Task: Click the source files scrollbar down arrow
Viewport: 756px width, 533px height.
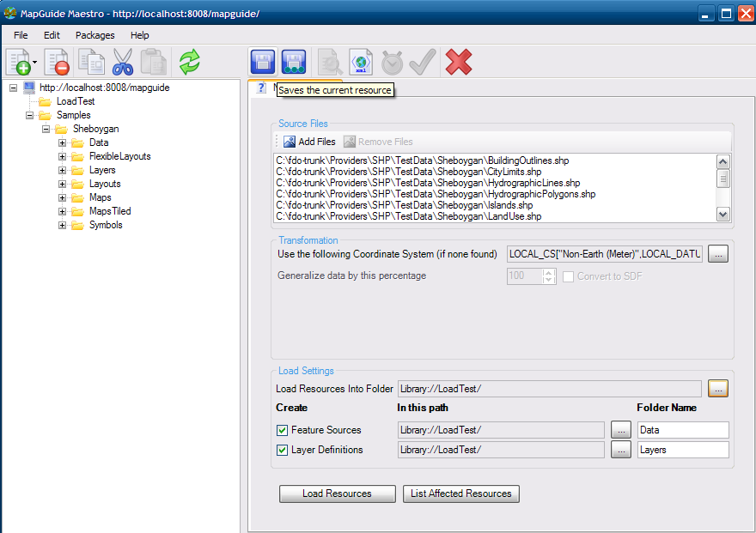Action: [x=722, y=215]
